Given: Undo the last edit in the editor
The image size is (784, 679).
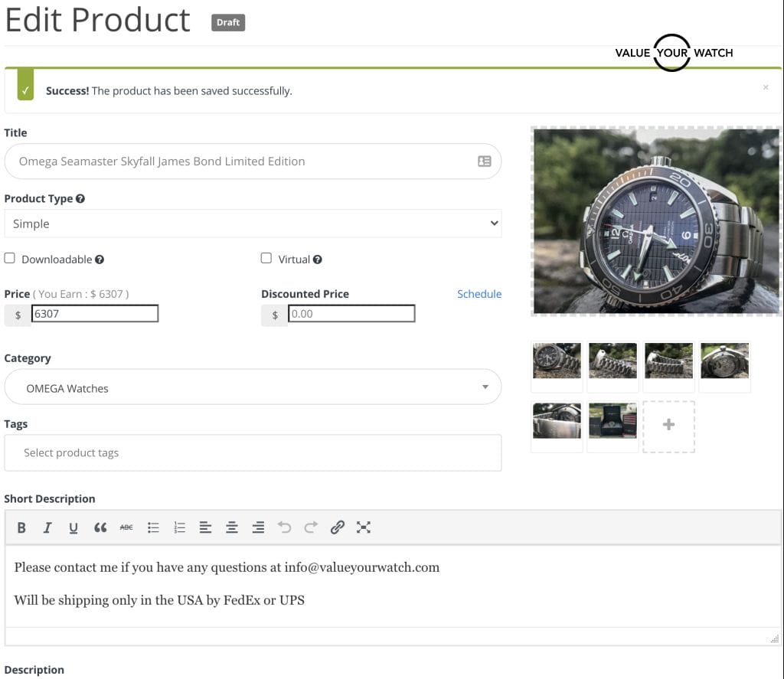Looking at the screenshot, I should coord(285,527).
